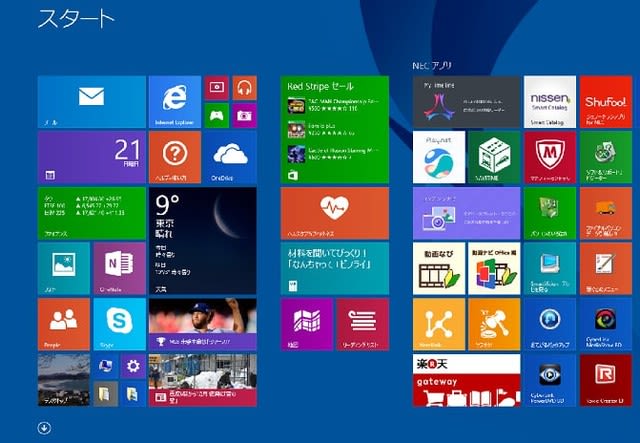Open the Food & Drink recipe tile

coord(335,269)
